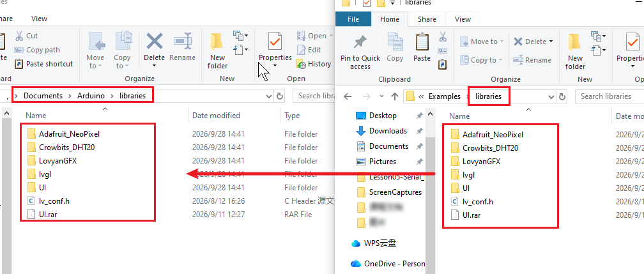
Task: Click Edit in the left window's Open group
Action: point(309,50)
